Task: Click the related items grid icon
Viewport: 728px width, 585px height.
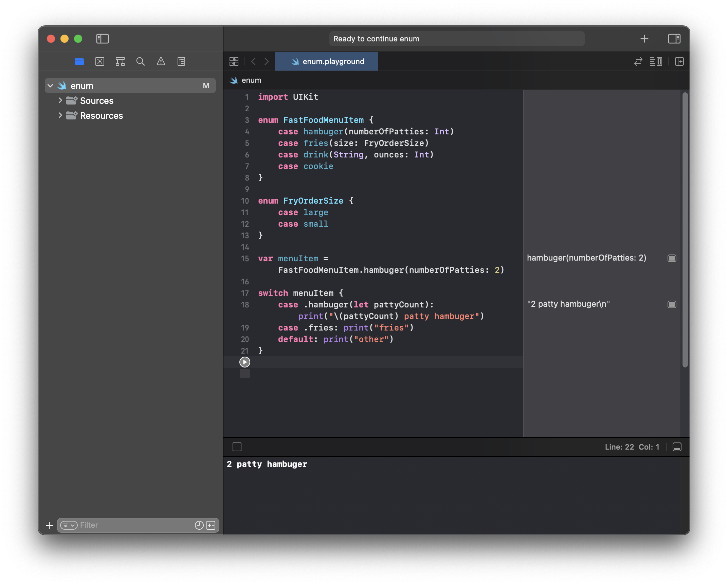Action: 234,61
